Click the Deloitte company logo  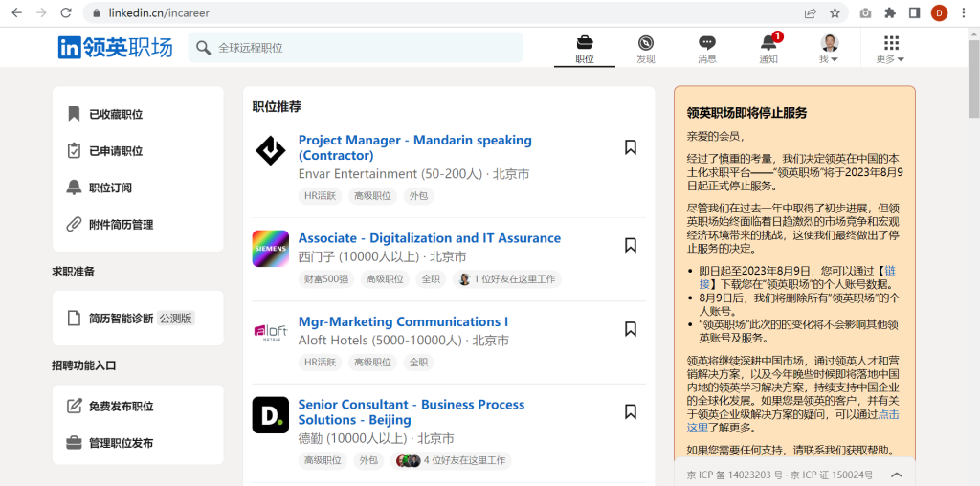pyautogui.click(x=271, y=415)
